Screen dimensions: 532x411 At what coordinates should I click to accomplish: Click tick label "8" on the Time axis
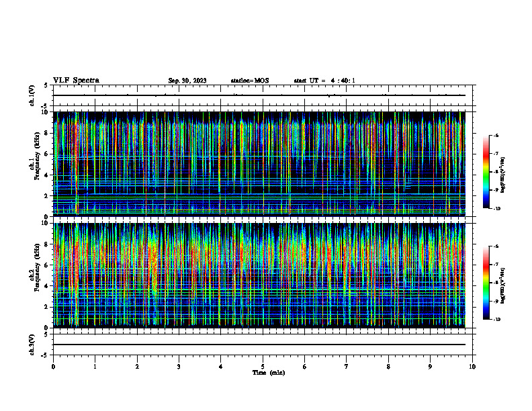tap(388, 367)
